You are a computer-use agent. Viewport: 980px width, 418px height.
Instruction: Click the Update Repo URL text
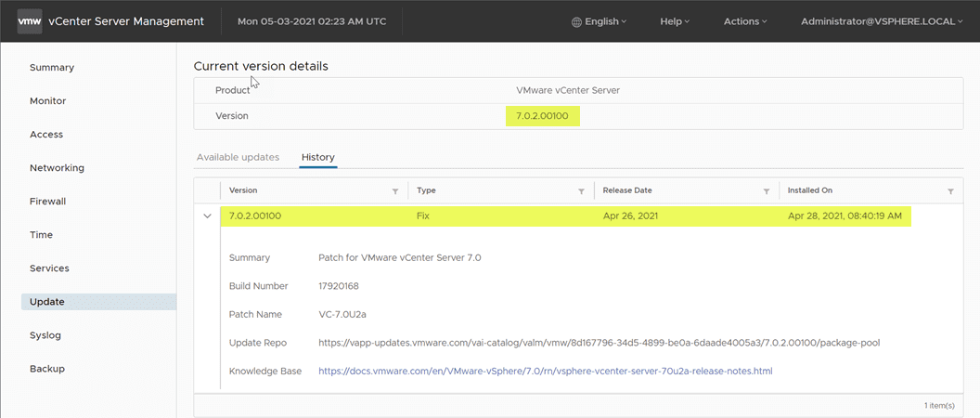600,343
